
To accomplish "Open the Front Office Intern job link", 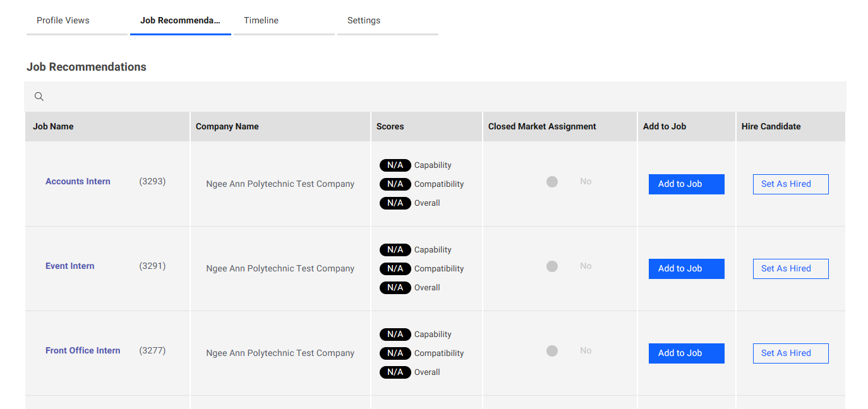I will (x=83, y=351).
